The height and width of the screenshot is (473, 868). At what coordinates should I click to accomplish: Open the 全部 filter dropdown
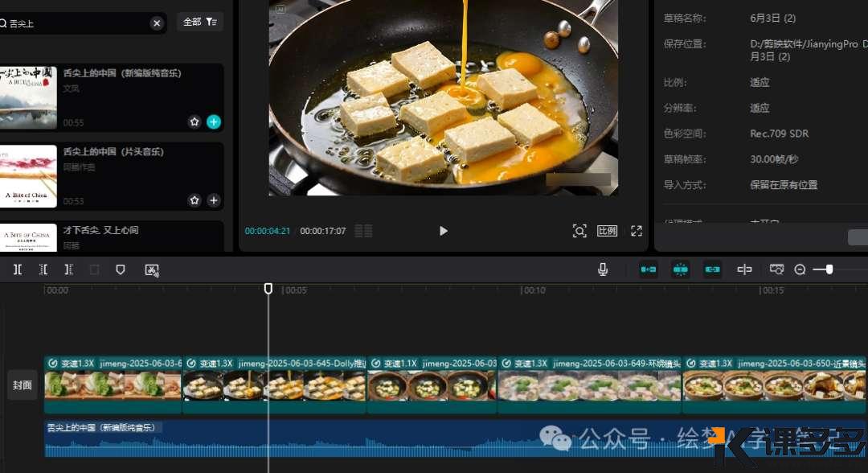click(x=199, y=22)
